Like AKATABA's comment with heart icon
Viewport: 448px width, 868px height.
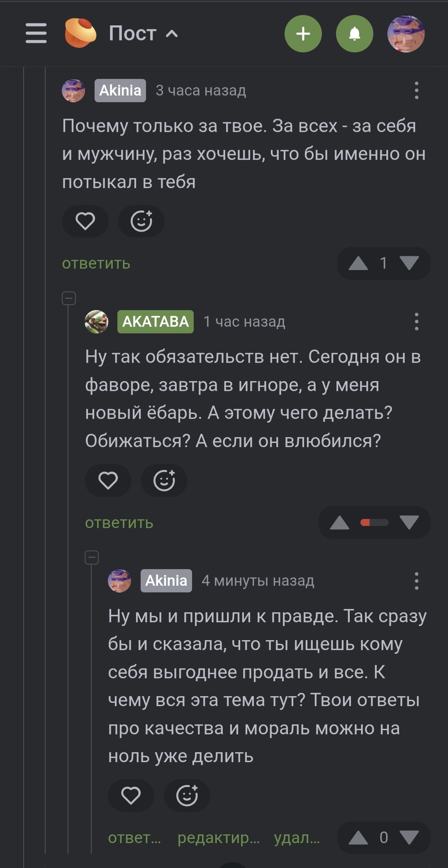point(108,480)
